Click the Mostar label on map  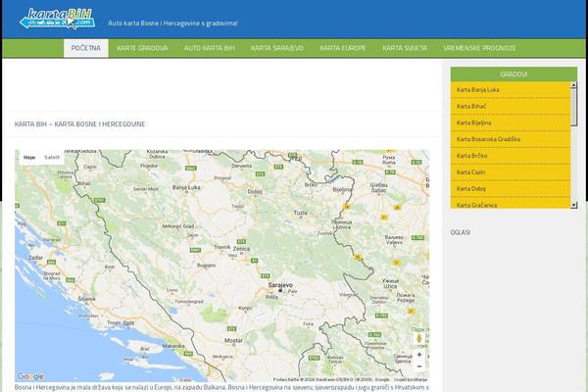(x=233, y=341)
